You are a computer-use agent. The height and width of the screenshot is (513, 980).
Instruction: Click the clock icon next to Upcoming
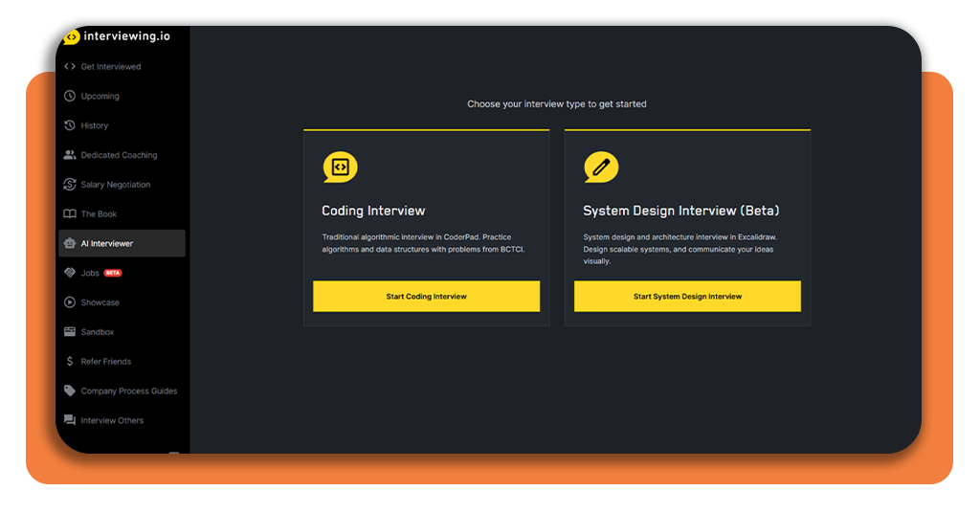coord(70,97)
